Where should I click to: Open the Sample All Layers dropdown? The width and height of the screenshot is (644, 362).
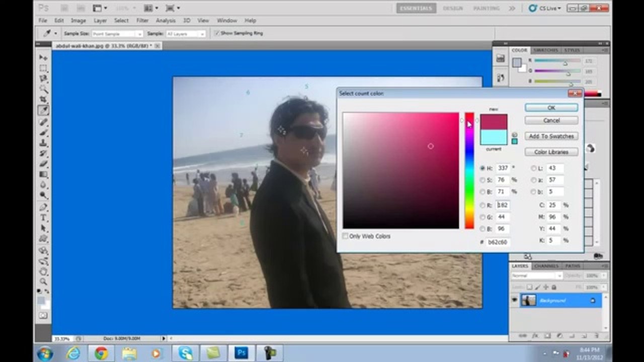pyautogui.click(x=186, y=34)
